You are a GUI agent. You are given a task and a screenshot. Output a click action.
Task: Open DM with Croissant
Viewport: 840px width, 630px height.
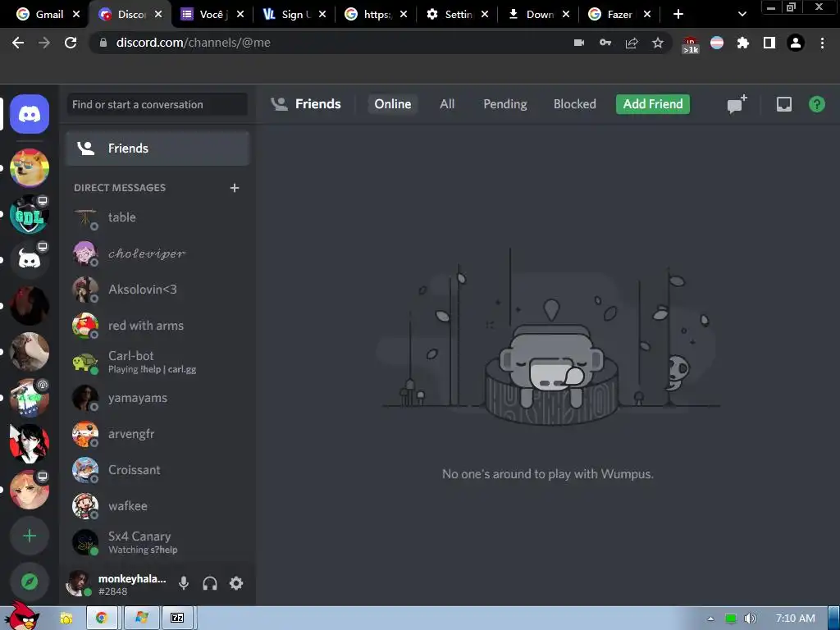click(x=158, y=470)
